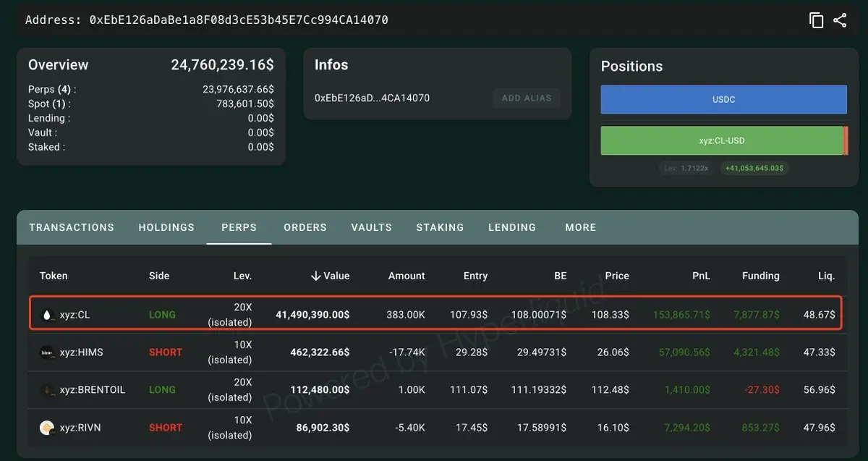
Task: Click shortened address 0xEbE126aD...4CA14070
Action: 372,98
